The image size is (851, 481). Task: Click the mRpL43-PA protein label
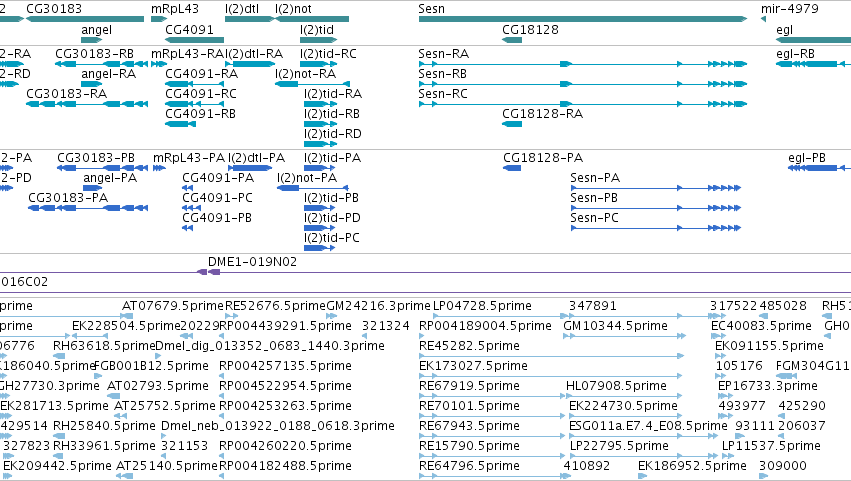tap(189, 158)
